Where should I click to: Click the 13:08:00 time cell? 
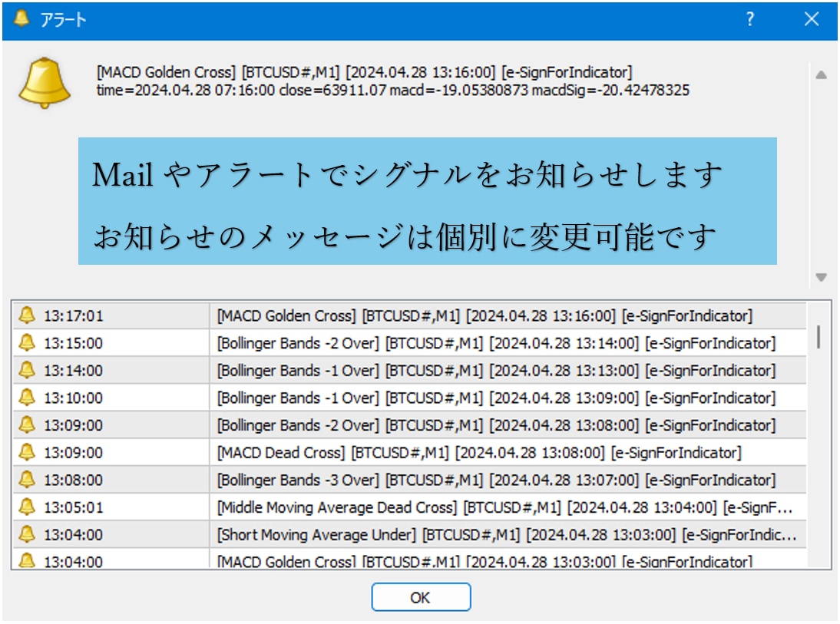coord(74,480)
